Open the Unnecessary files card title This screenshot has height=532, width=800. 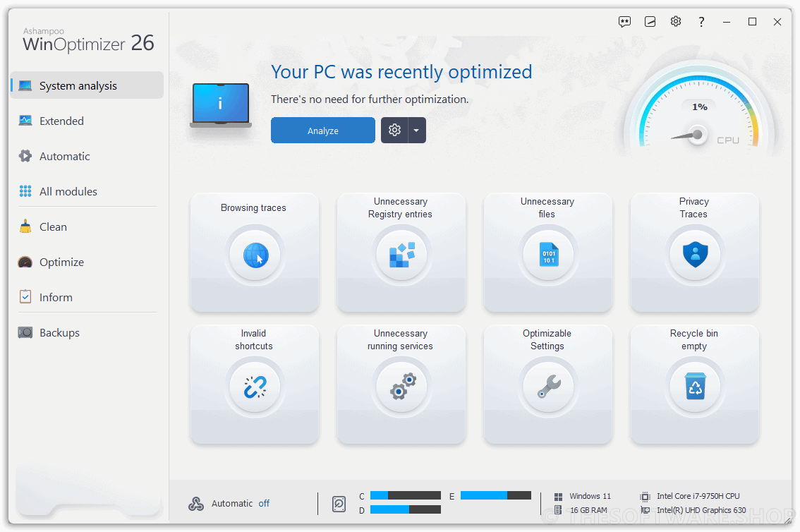(547, 207)
